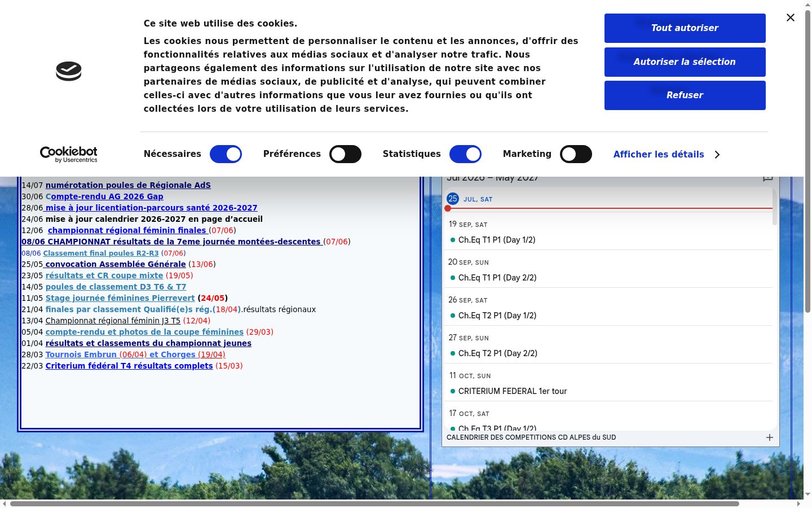Viewport: 812px width, 508px height.
Task: Click the page horizontal scrollbar
Action: pos(374,503)
